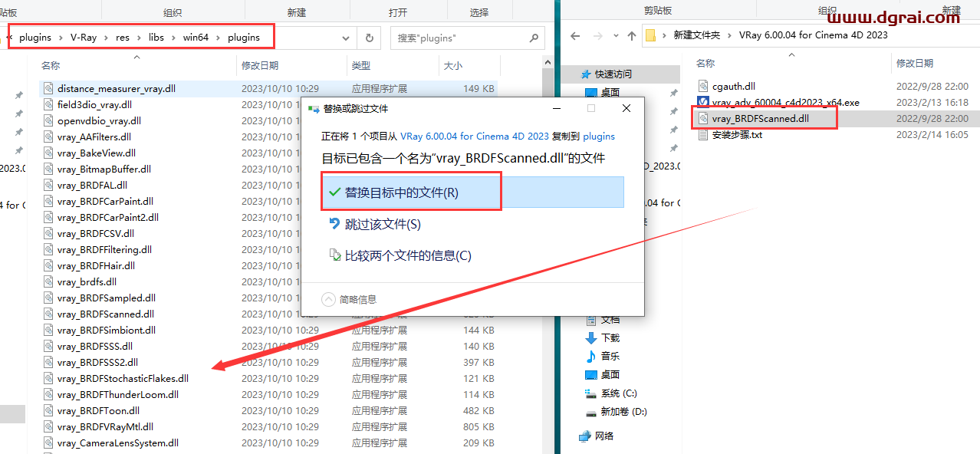This screenshot has width=980, height=454.
Task: Select vray_BRDFScanned.dll in right window
Action: click(760, 118)
